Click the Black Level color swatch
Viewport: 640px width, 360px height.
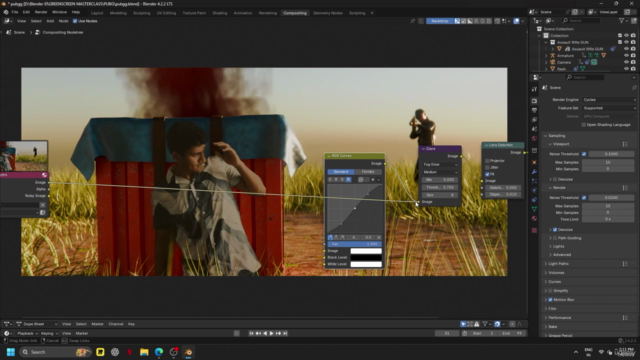click(x=366, y=258)
